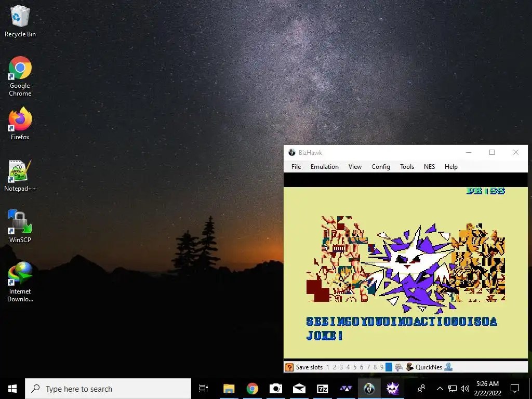Image resolution: width=532 pixels, height=399 pixels.
Task: Select the Internet Download Manager desktop shortcut
Action: click(x=20, y=282)
